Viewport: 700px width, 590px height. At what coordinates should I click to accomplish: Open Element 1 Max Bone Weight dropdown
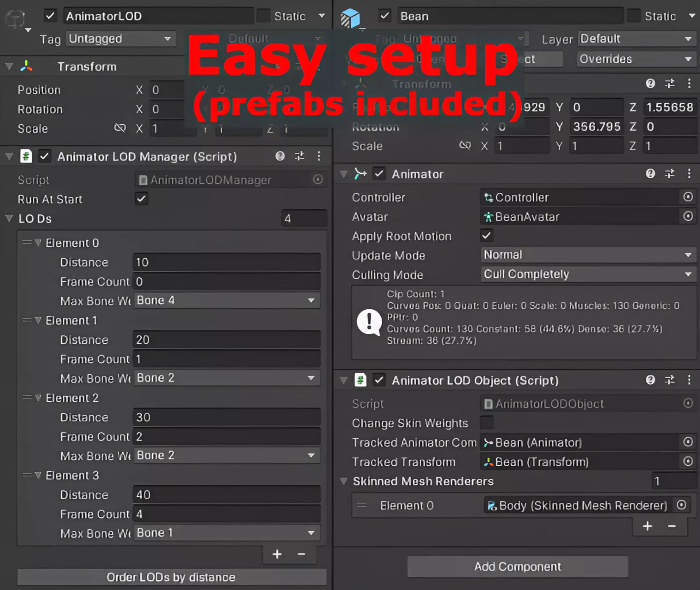coord(227,378)
